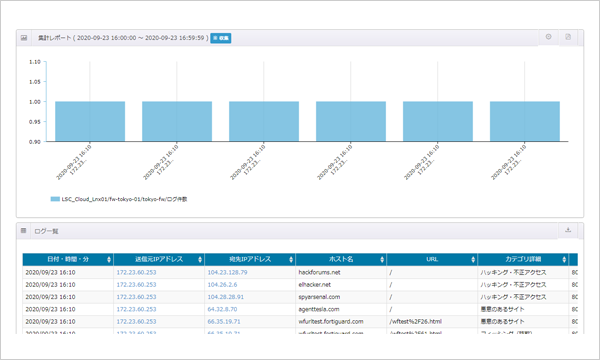Click host name agenttesla.com
Image resolution: width=600 pixels, height=360 pixels.
tap(319, 309)
